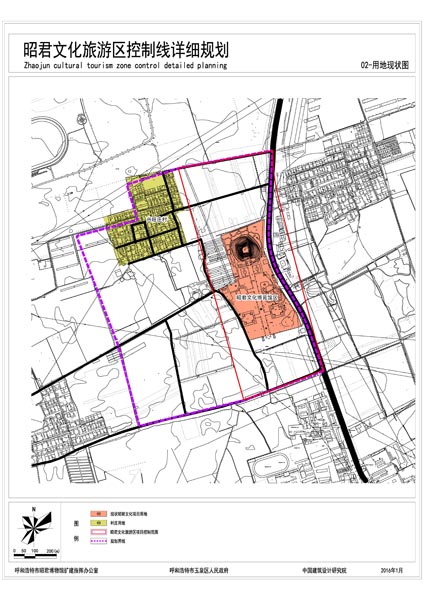The height and width of the screenshot is (600, 424).
Task: Click the 图例 legend heading
Action: pos(76,531)
